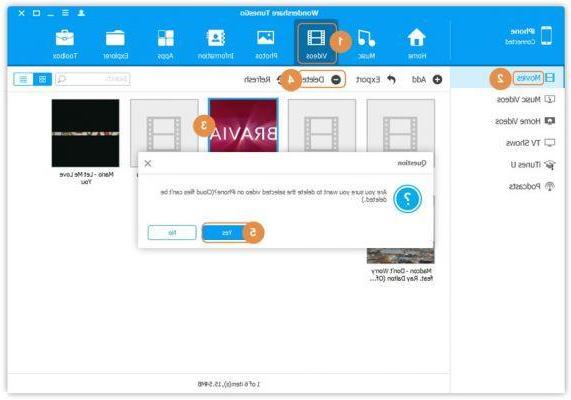This screenshot has height=400, width=571.
Task: Click the '1 of 6 item(s)' status text
Action: (229, 384)
